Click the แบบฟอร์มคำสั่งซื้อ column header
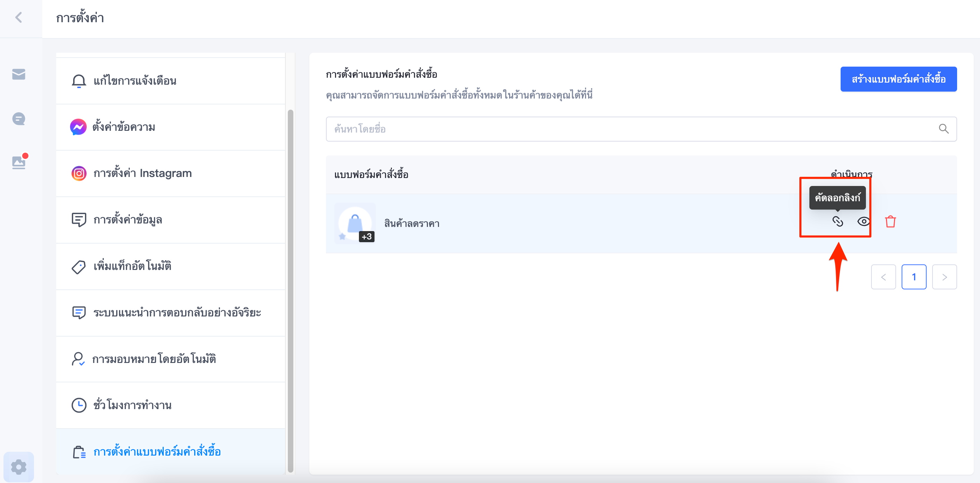The height and width of the screenshot is (483, 980). tap(371, 175)
